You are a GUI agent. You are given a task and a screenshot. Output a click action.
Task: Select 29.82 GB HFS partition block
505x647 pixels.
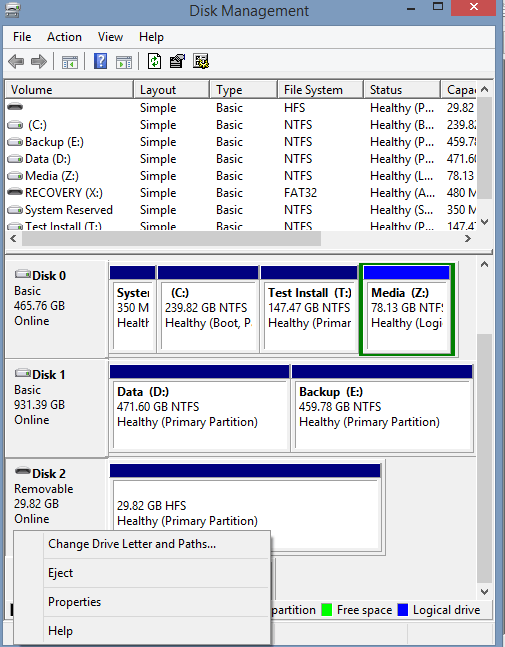pyautogui.click(x=245, y=508)
